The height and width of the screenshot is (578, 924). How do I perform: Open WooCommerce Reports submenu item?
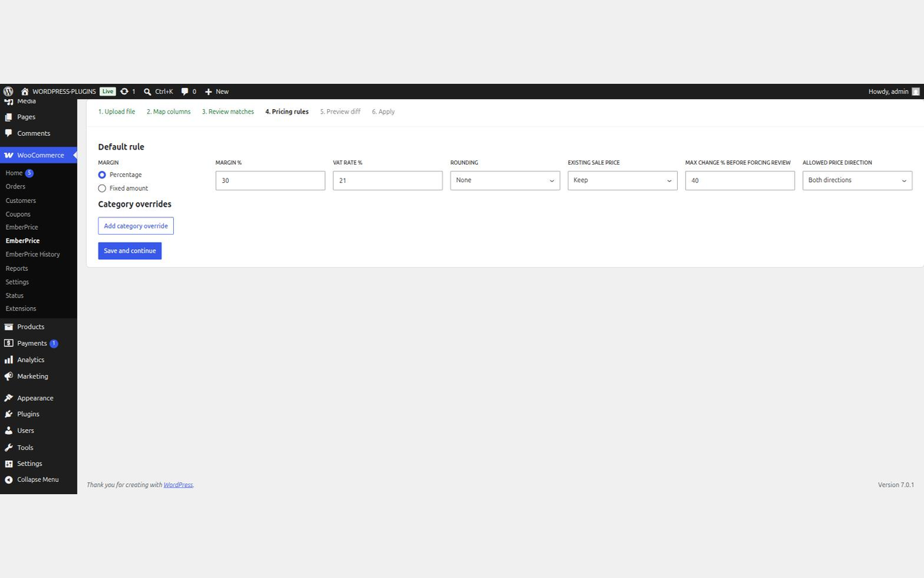click(x=17, y=269)
